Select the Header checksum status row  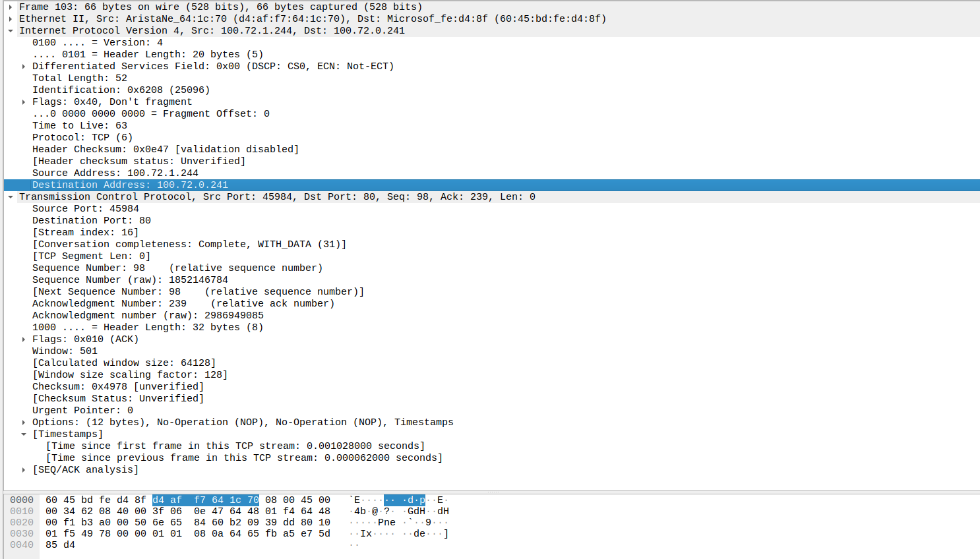pyautogui.click(x=492, y=161)
